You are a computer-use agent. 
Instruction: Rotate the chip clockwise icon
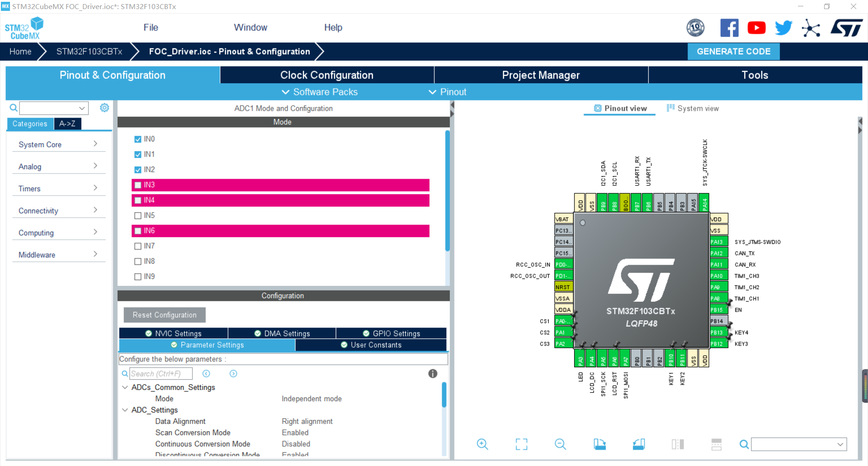599,444
